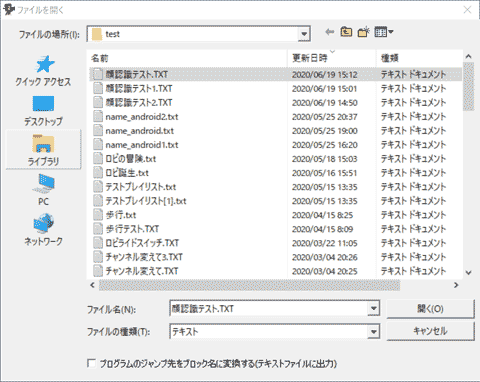Click the file icon next to 歩行.txt

(x=98, y=214)
